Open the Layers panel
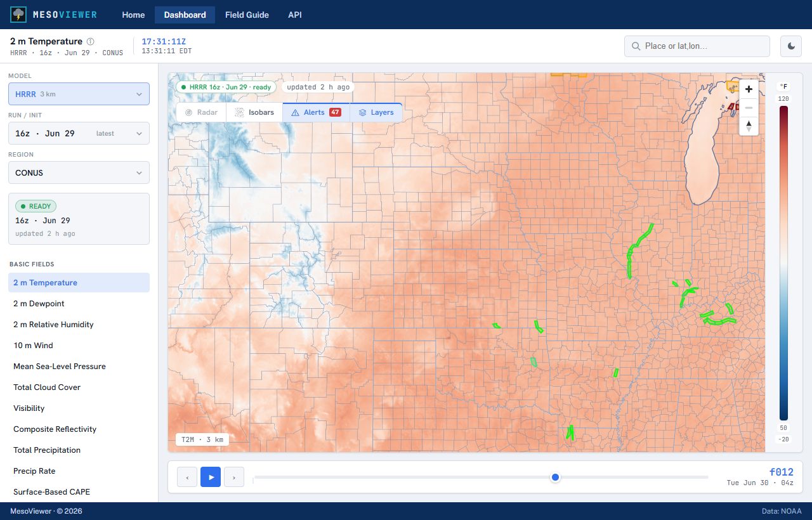The image size is (812, 520). coord(376,112)
